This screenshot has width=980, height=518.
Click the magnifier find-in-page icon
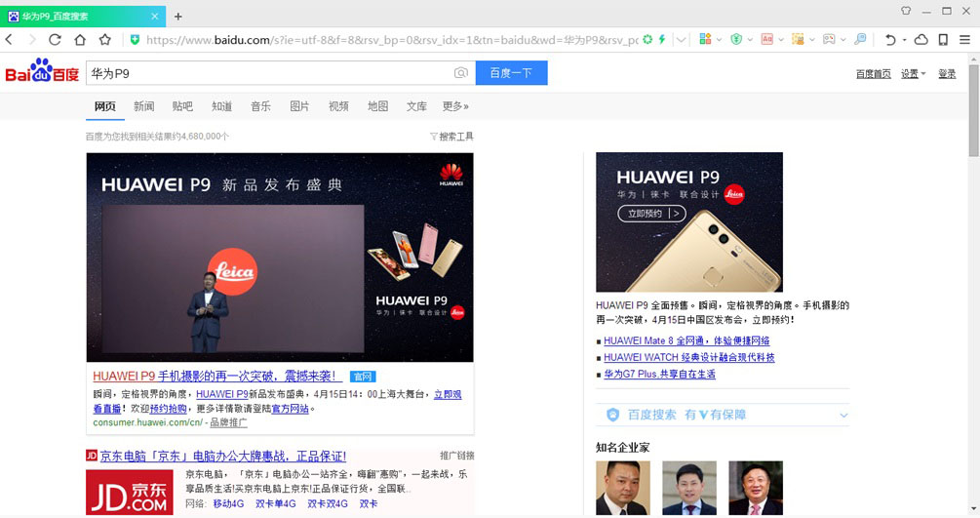pyautogui.click(x=860, y=39)
